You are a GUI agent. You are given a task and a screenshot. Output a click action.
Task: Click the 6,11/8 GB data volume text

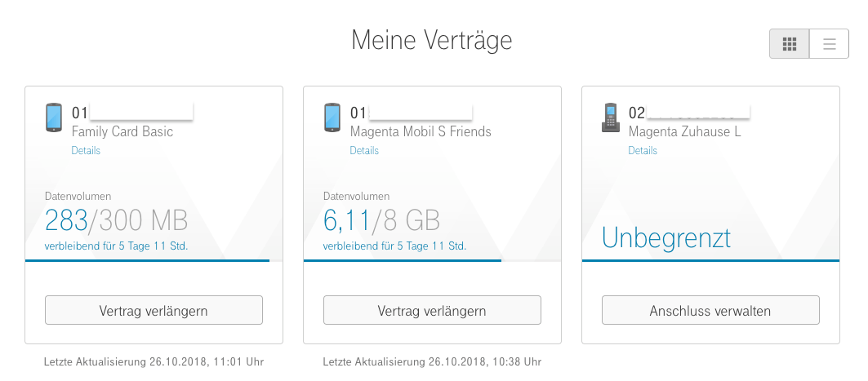(x=381, y=220)
